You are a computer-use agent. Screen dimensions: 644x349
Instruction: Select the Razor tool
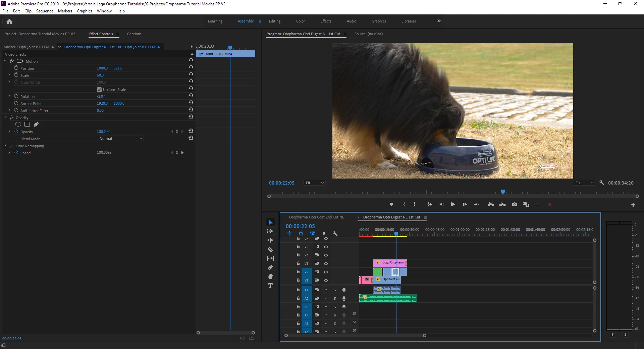click(x=270, y=249)
